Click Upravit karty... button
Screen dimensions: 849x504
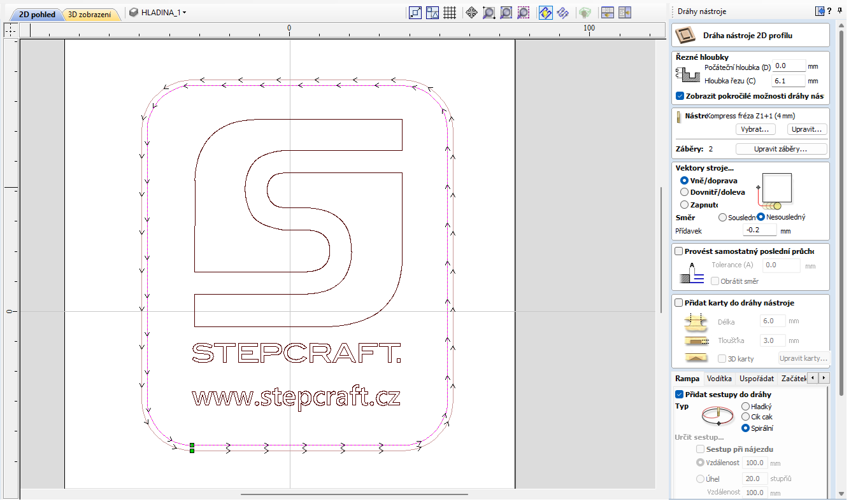point(804,358)
